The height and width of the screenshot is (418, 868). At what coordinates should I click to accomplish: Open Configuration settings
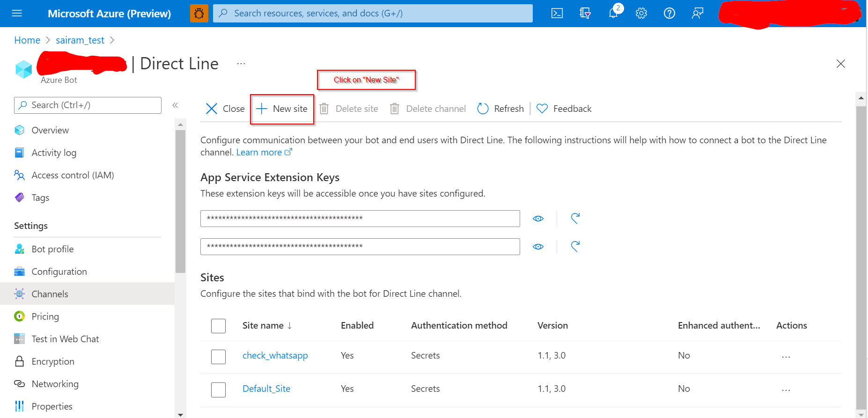click(59, 271)
